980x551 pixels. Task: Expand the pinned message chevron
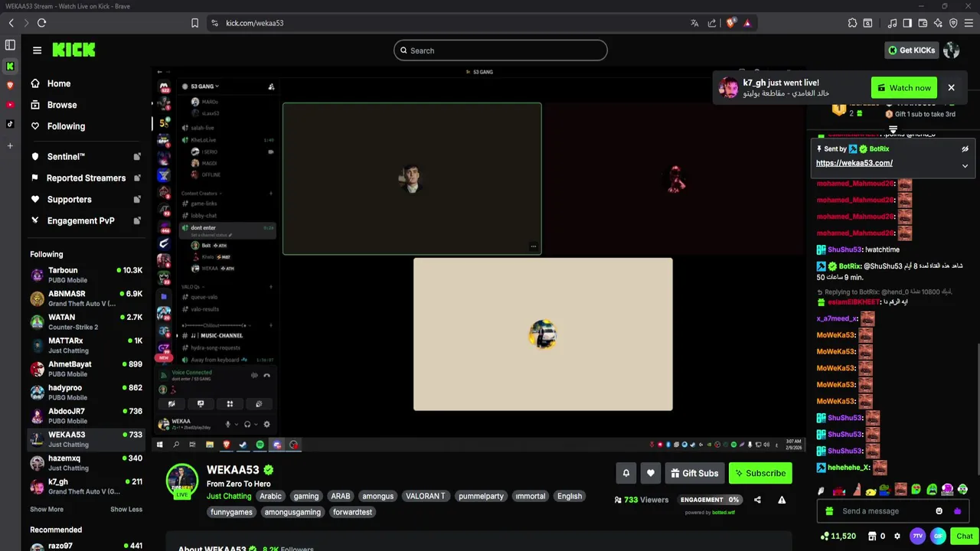point(965,166)
